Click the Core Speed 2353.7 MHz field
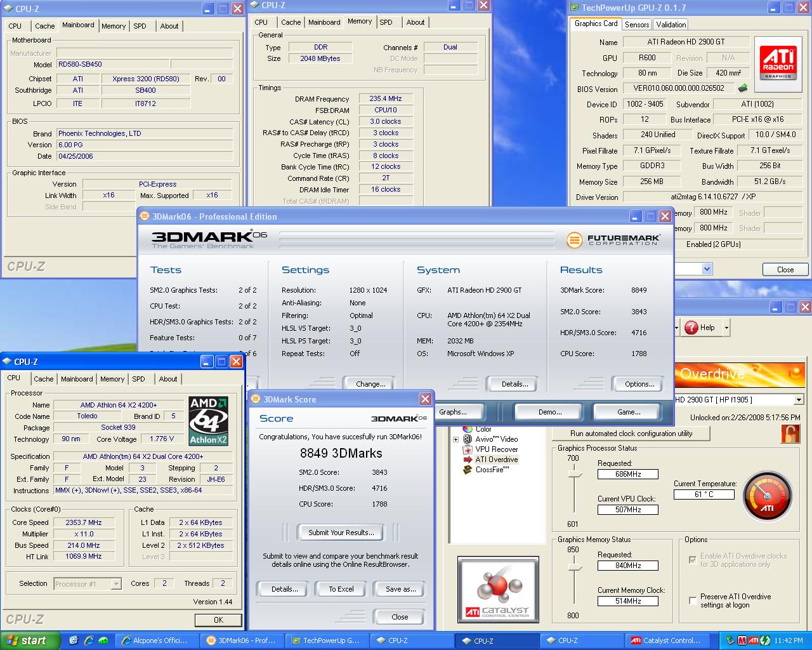812x650 pixels. tap(84, 522)
